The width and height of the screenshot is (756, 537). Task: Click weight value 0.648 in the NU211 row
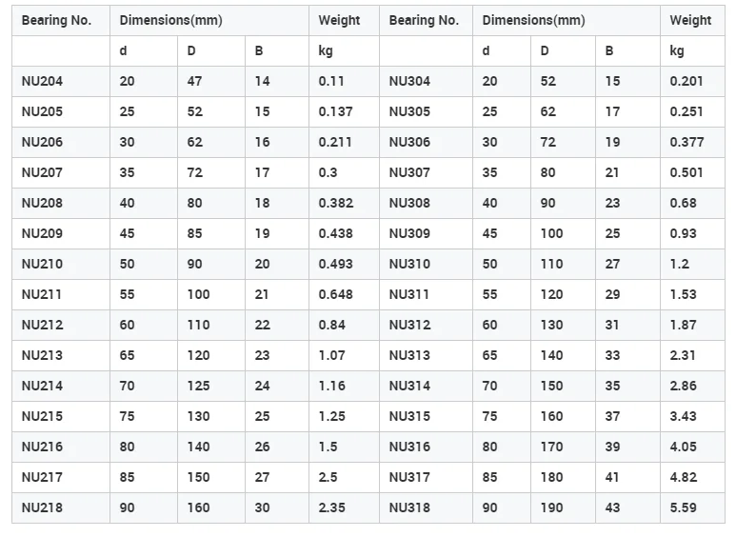click(x=335, y=295)
